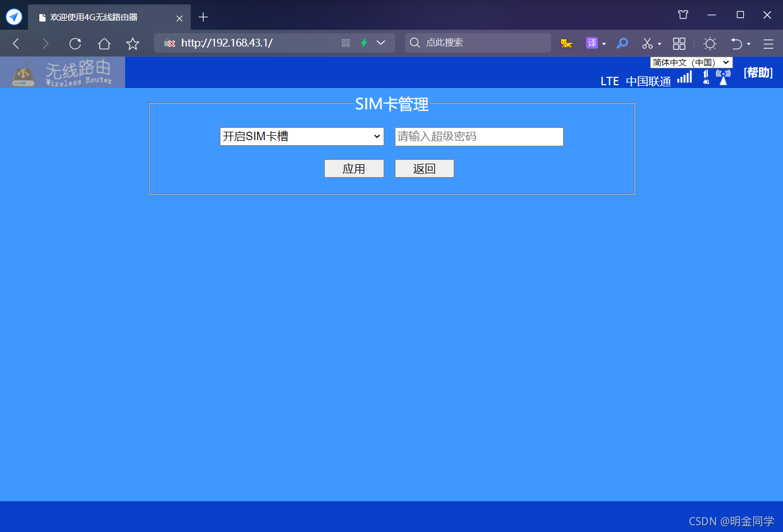
Task: Go to the browser home page
Action: (x=104, y=44)
